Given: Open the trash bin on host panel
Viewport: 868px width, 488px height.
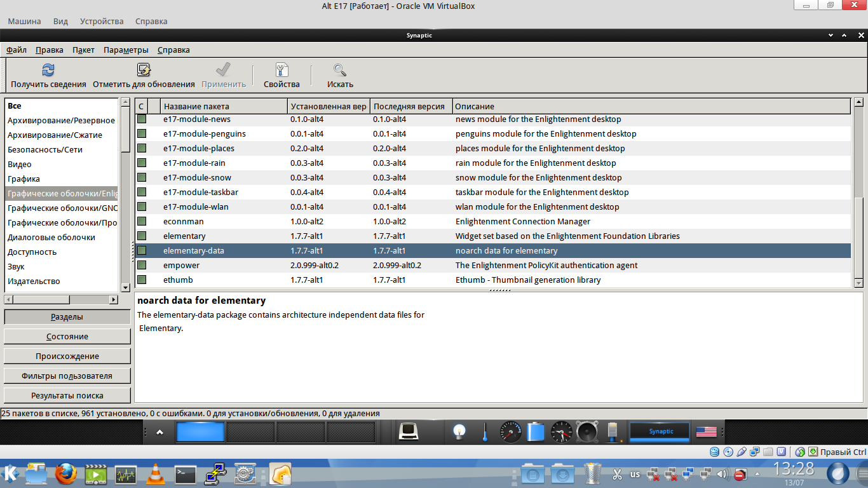Looking at the screenshot, I should (592, 473).
